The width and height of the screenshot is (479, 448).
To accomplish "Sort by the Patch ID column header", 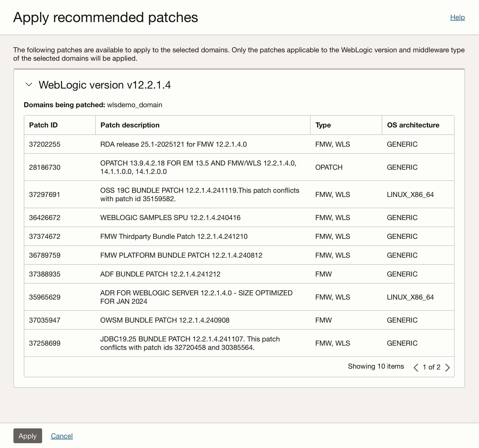I will [x=43, y=125].
